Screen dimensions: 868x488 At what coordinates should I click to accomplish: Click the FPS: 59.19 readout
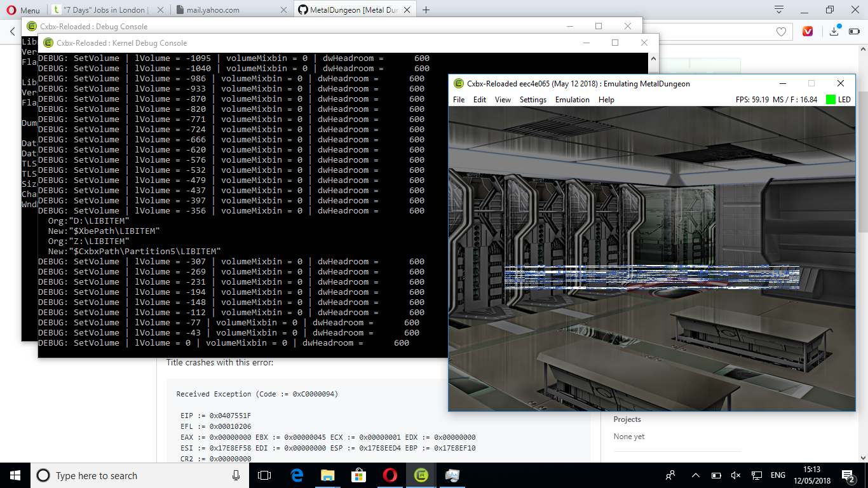pos(752,100)
